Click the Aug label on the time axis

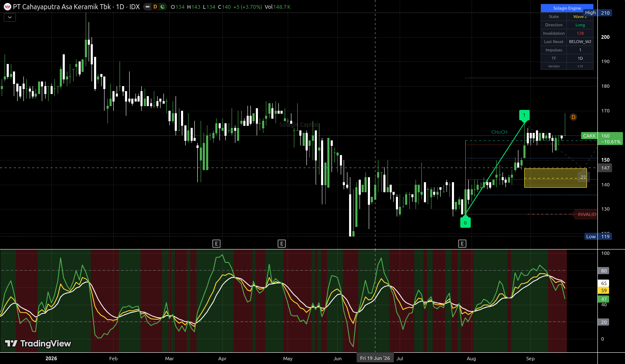click(471, 359)
